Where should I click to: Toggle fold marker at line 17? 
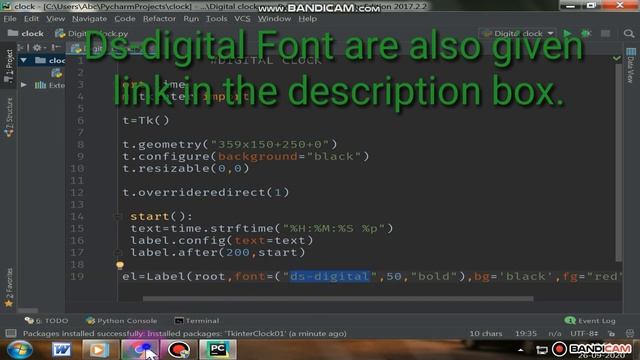(x=118, y=252)
